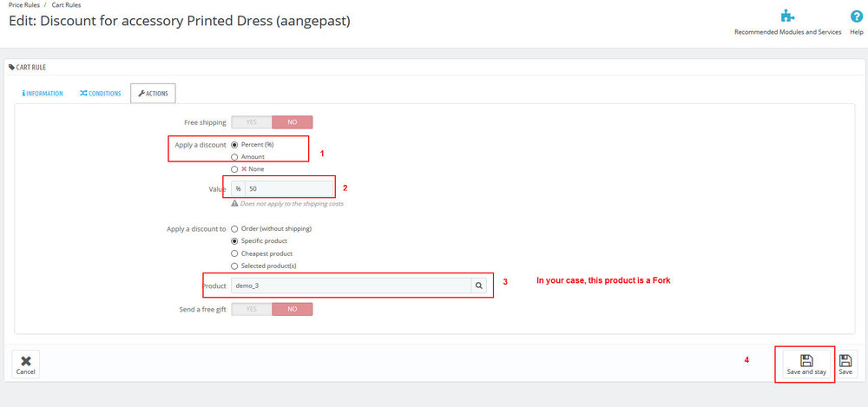Viewport: 868px width, 407px height.
Task: Set Free shipping toggle to YES
Action: (252, 122)
